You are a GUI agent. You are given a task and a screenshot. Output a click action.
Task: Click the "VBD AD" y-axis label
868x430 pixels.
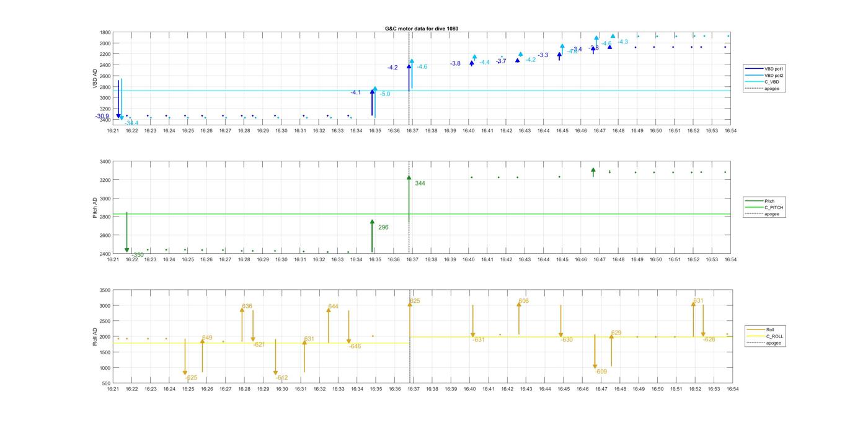(x=95, y=77)
